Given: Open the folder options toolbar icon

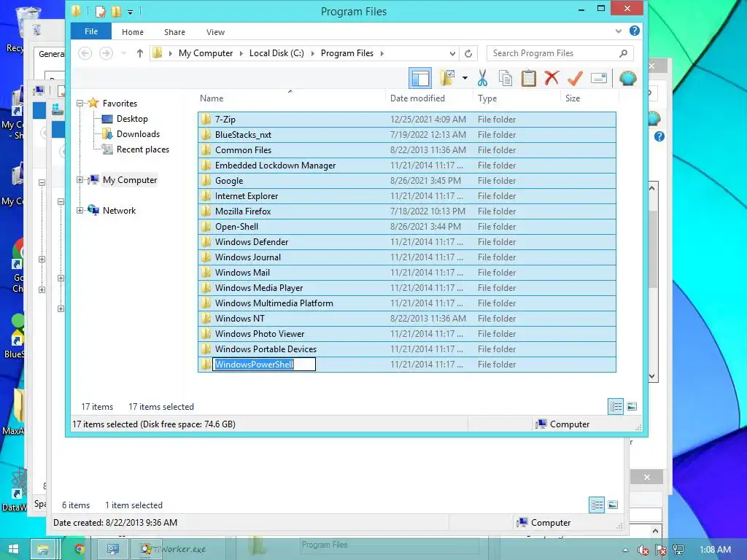Looking at the screenshot, I should pyautogui.click(x=447, y=78).
